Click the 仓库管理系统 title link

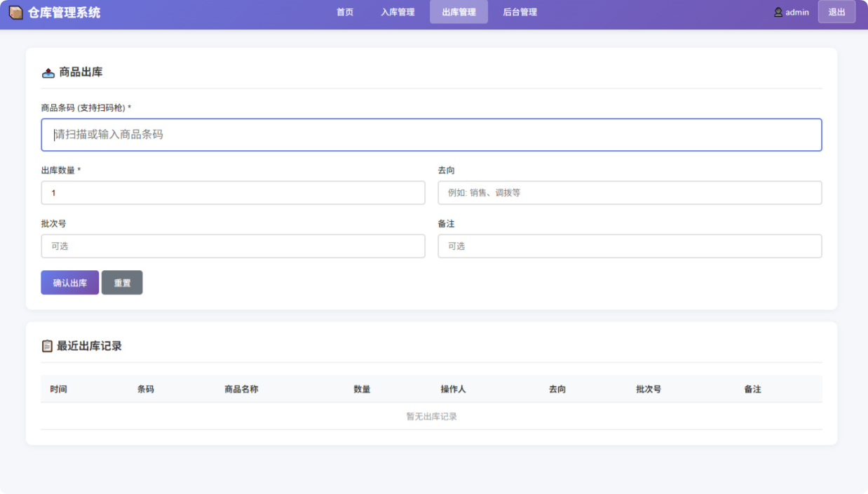65,12
